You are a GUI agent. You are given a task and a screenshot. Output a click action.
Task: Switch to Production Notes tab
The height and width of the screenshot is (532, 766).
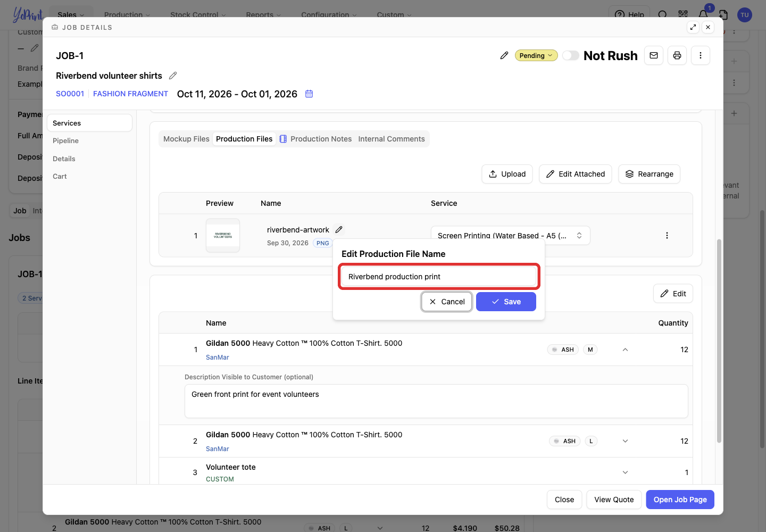[315, 139]
